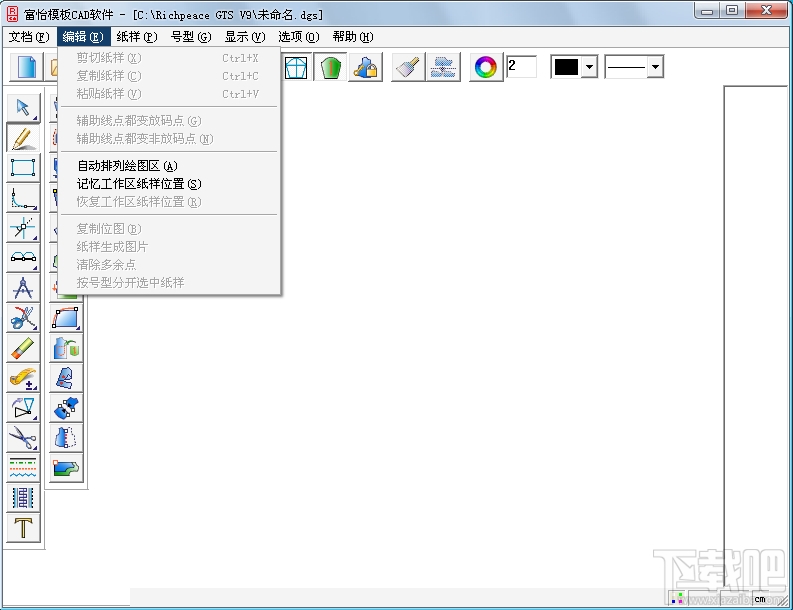
Task: Click the black color swatch
Action: pos(566,67)
